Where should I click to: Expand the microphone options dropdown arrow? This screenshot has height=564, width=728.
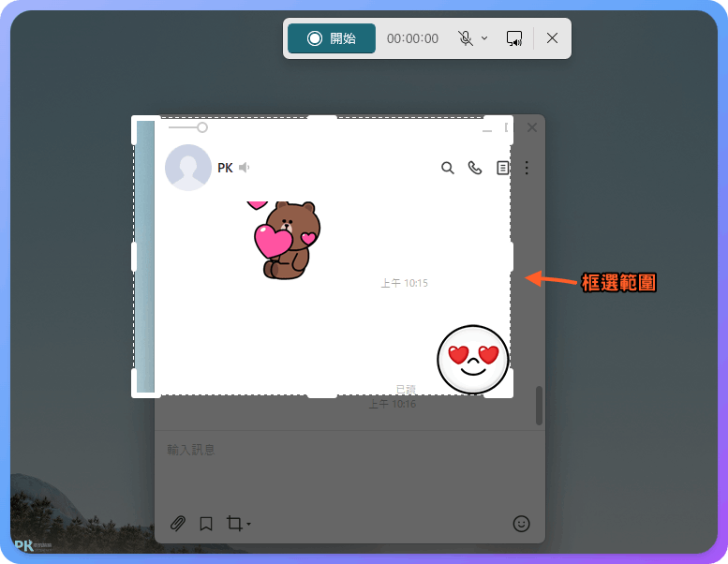(x=484, y=38)
